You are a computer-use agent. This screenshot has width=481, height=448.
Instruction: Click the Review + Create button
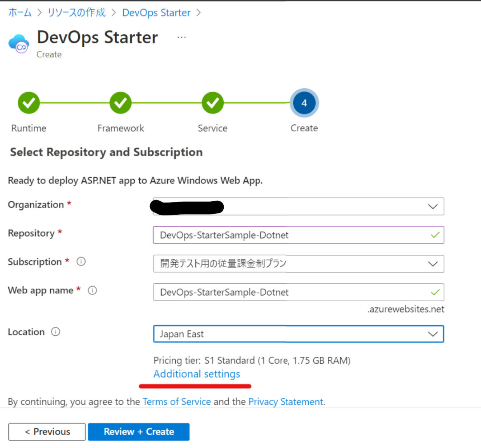(139, 432)
